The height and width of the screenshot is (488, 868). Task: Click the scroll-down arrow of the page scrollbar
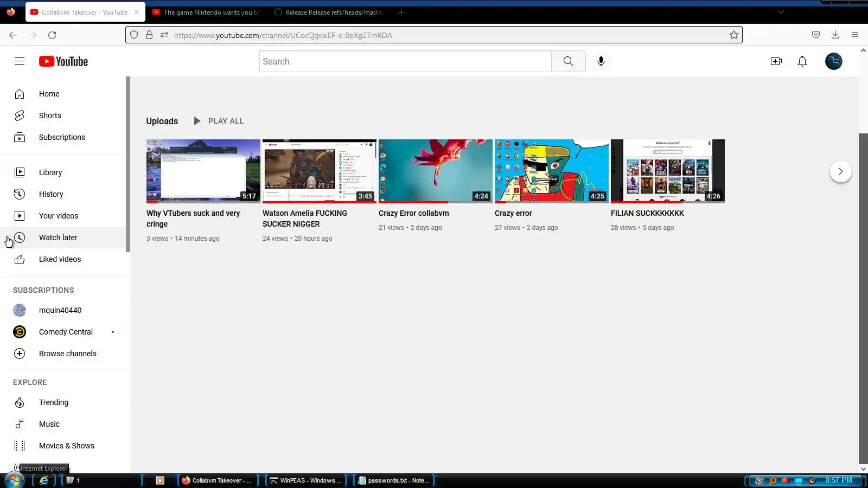pos(863,469)
